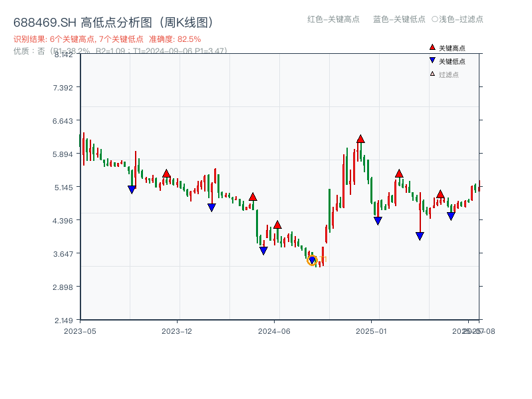Viewport: 532px width, 399px height.
Task: Click the blue low marker just right of 2025-01
Action: click(x=378, y=221)
